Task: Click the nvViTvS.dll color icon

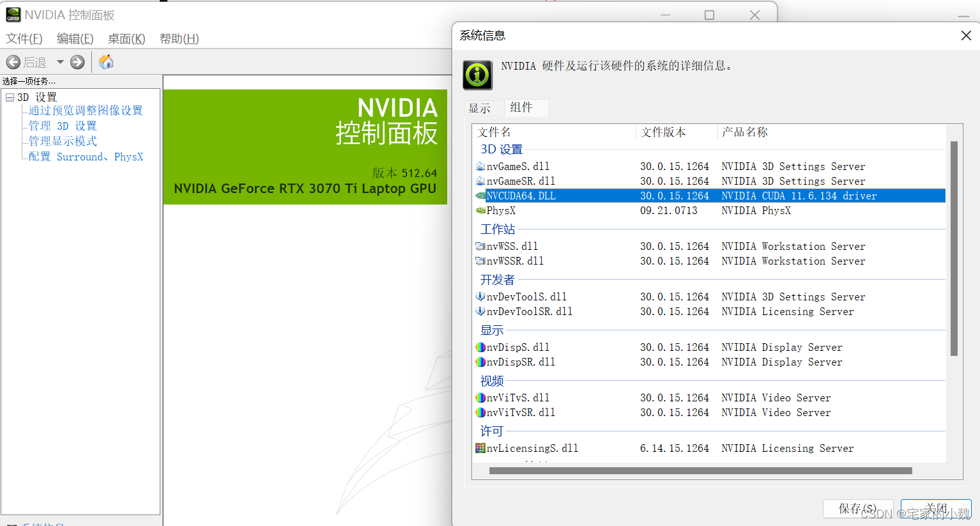Action: click(x=480, y=398)
